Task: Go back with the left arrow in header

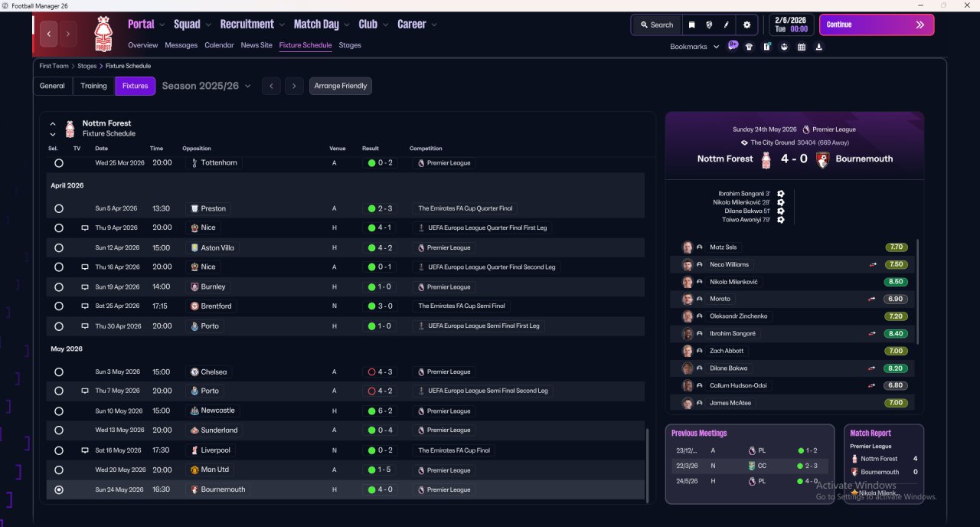Action: click(x=50, y=34)
